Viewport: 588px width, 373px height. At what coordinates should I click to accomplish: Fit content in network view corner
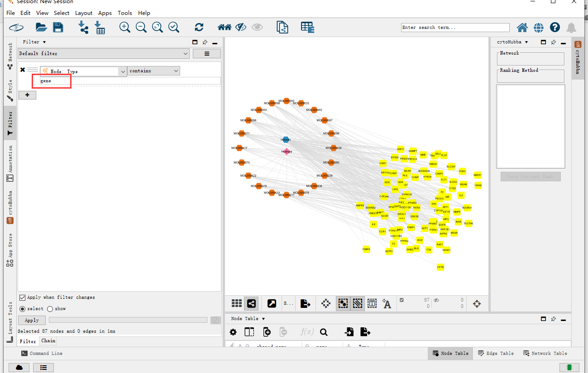tap(477, 303)
